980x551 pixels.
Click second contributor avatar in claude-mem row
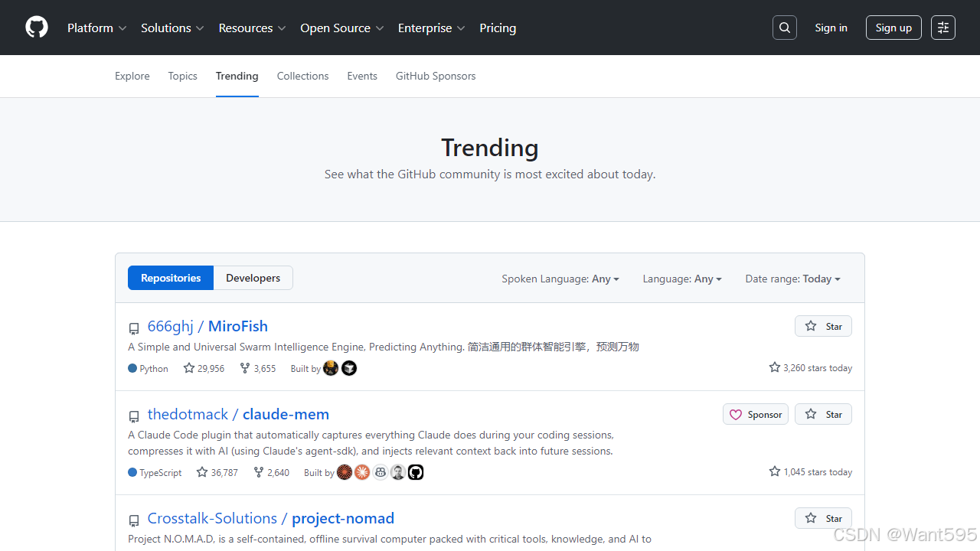[362, 472]
